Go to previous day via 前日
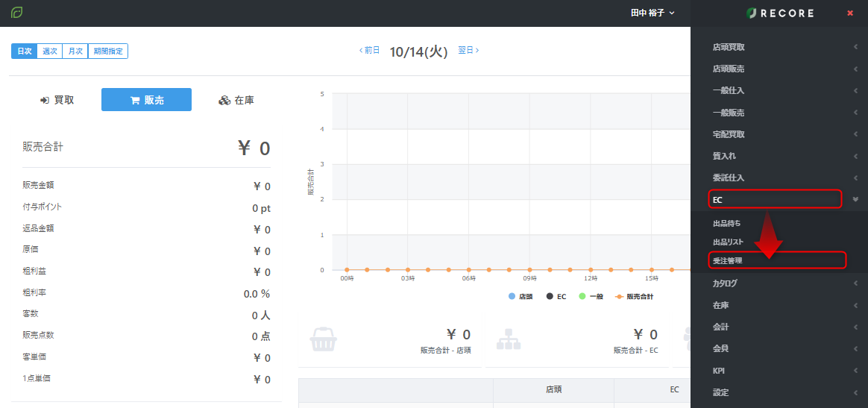 pyautogui.click(x=369, y=51)
